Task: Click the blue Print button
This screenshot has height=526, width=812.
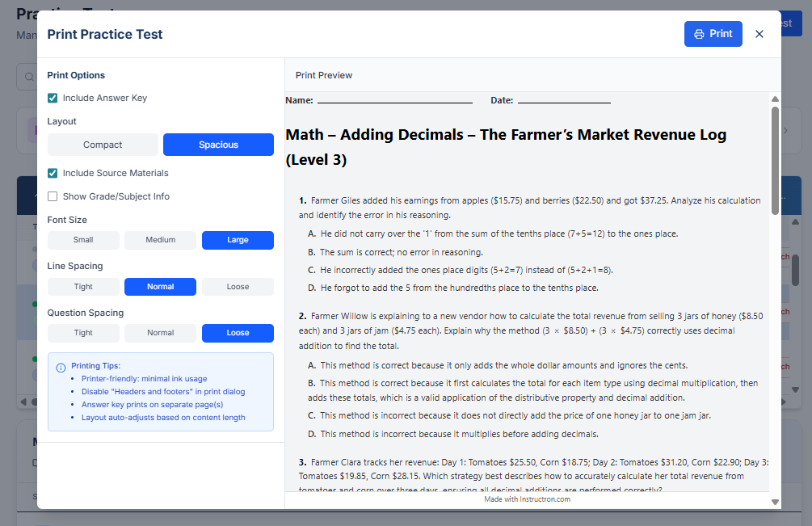Action: click(713, 34)
